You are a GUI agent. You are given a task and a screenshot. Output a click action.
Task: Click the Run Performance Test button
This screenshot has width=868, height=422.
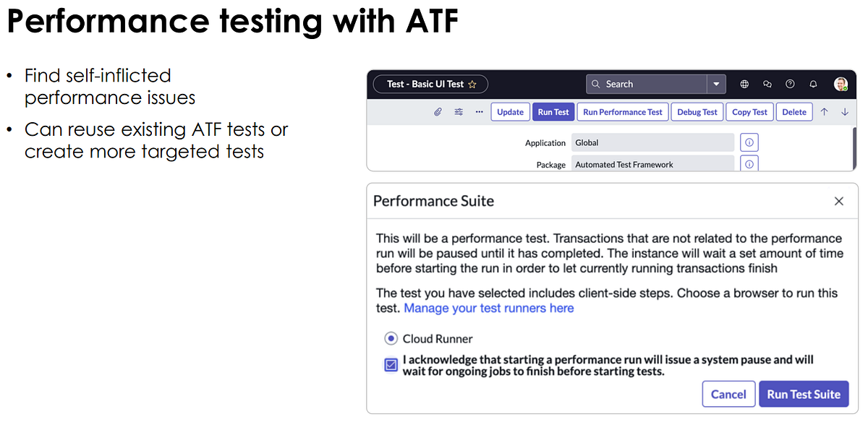click(622, 111)
